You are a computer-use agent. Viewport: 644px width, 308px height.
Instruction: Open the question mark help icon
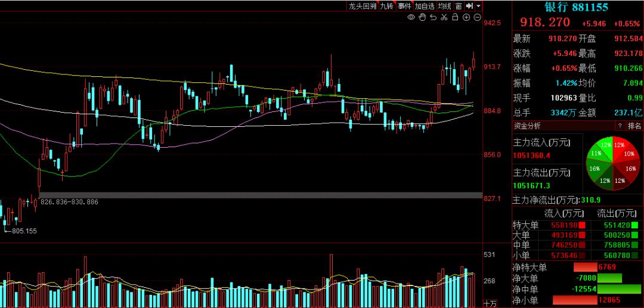point(620,126)
